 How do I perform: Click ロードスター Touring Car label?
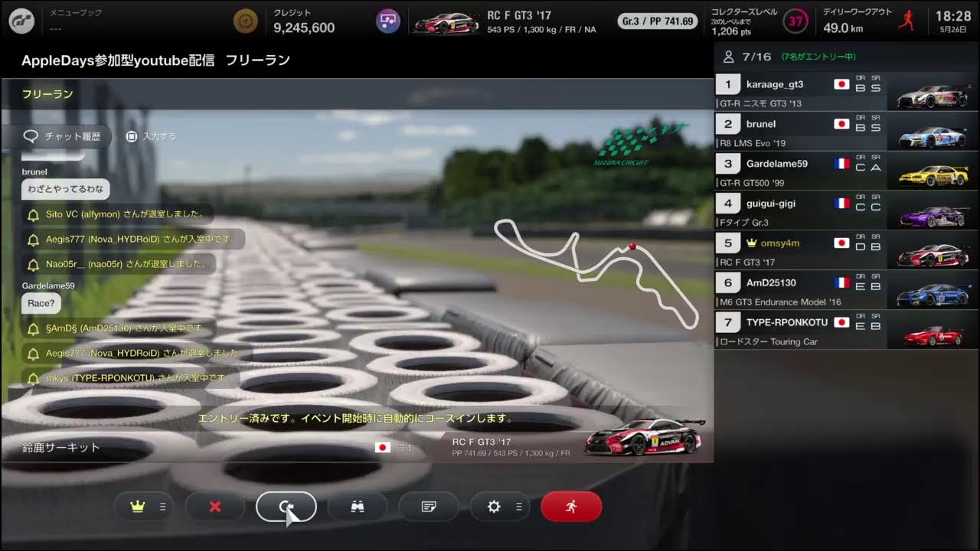[769, 342]
